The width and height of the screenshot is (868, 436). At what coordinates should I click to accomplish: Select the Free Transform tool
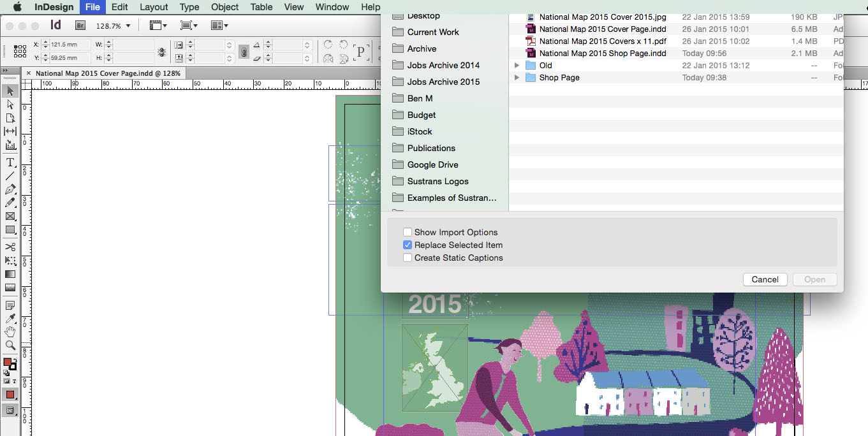[10, 261]
